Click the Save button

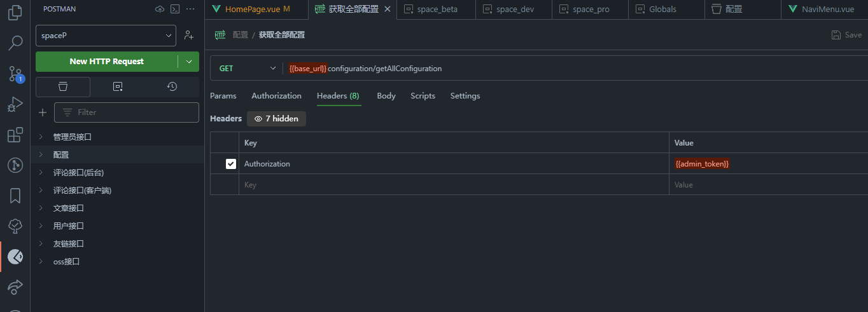pos(846,35)
